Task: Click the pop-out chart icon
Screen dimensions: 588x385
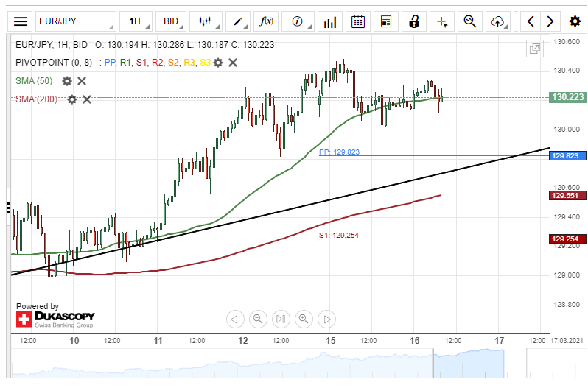Action: (535, 49)
